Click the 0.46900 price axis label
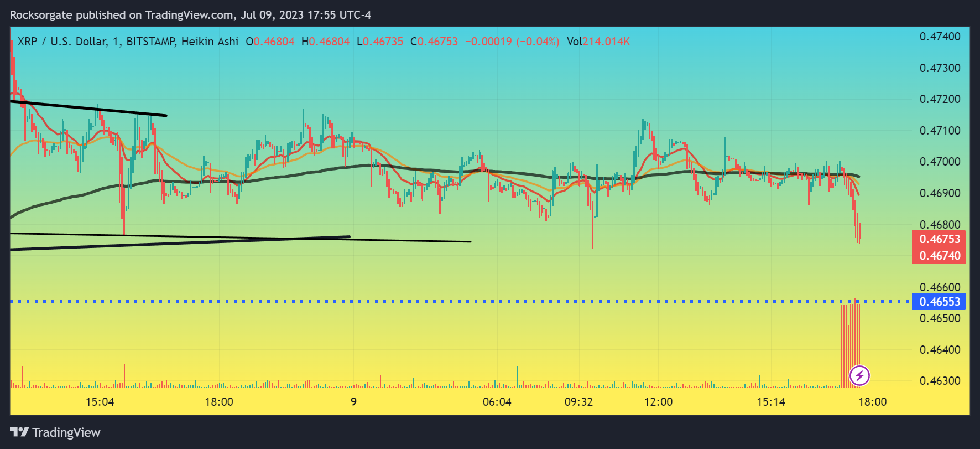Screen dimensions: 980x449 tap(940, 193)
